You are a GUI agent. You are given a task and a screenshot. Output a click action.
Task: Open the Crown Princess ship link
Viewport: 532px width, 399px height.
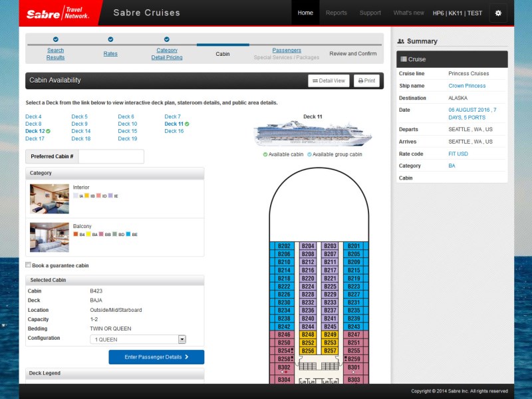coord(467,86)
